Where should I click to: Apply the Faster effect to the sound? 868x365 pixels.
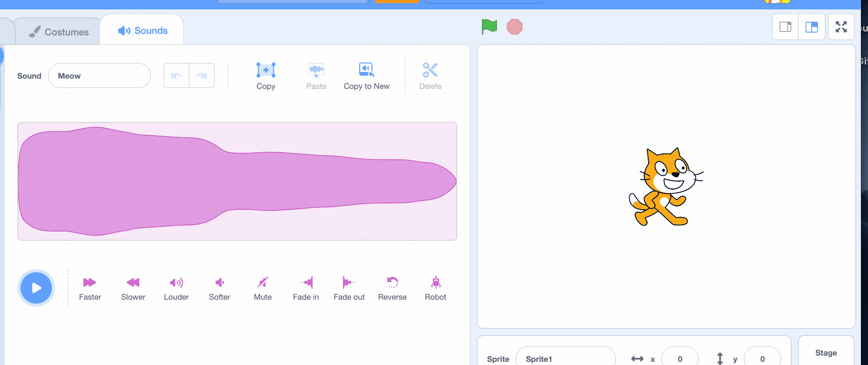(90, 288)
